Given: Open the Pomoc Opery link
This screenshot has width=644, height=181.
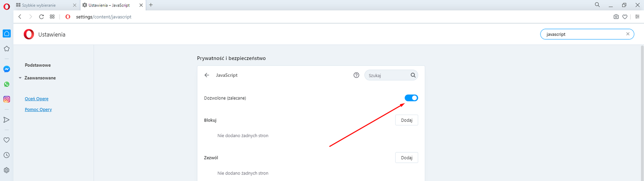Looking at the screenshot, I should [38, 109].
